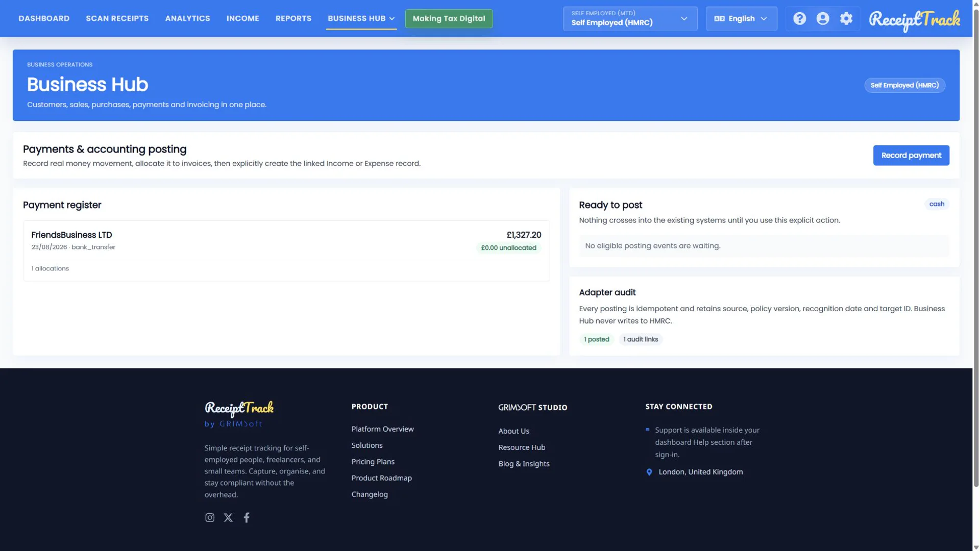Open the help question mark icon
Viewport: 980px width, 551px height.
click(x=799, y=18)
